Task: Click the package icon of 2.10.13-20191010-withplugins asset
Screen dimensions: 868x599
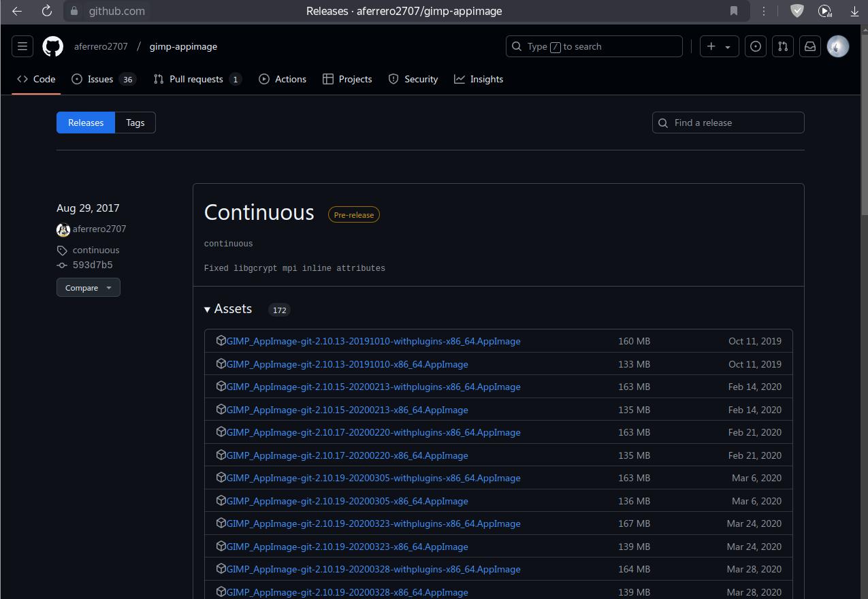Action: 221,340
